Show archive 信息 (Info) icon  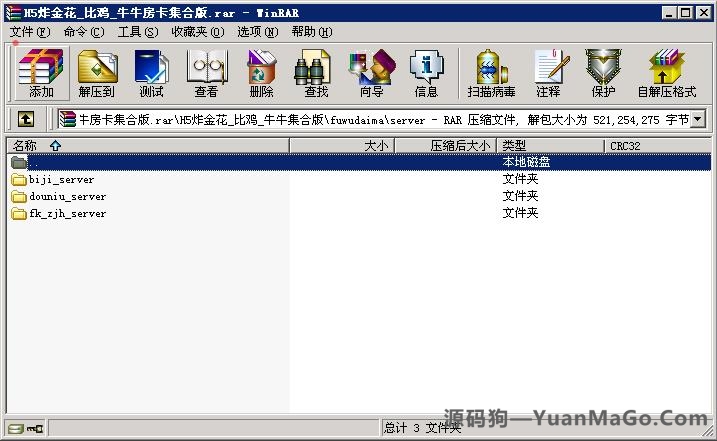[426, 73]
